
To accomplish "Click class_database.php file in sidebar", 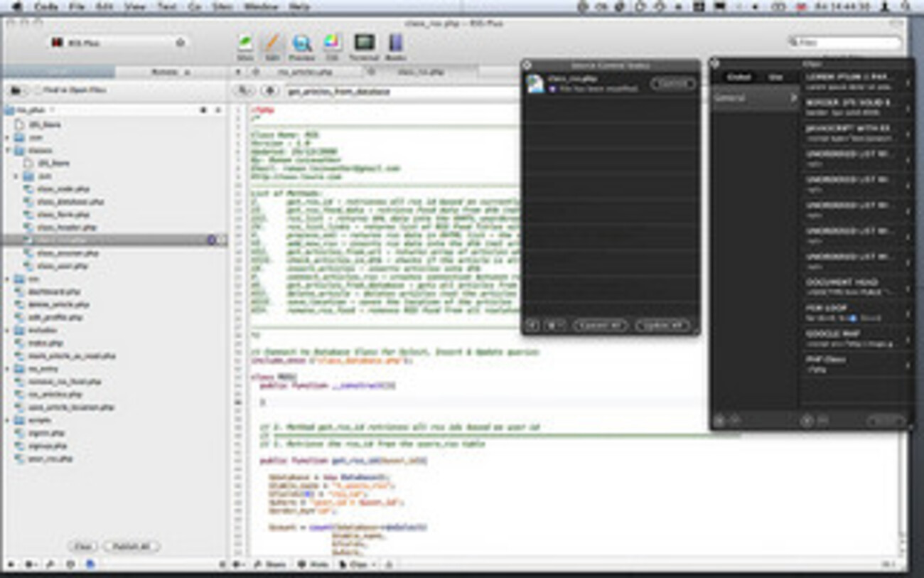I will click(x=70, y=202).
